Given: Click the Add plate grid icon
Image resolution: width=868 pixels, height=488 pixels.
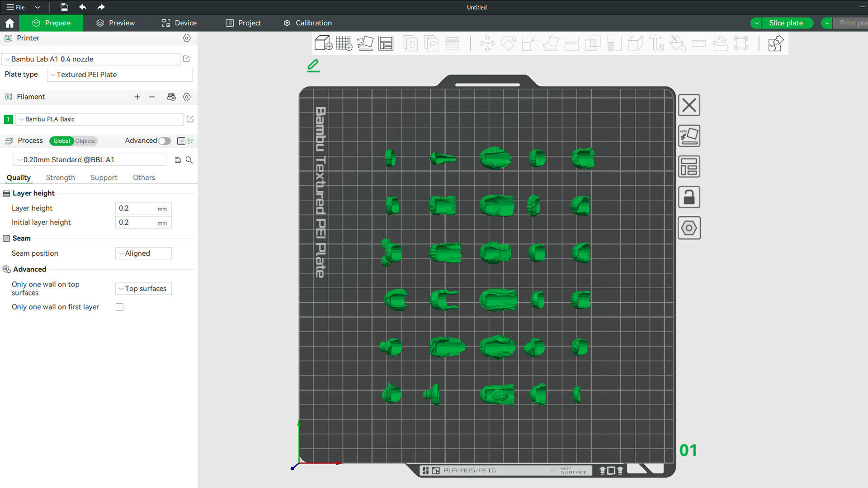Looking at the screenshot, I should 344,43.
